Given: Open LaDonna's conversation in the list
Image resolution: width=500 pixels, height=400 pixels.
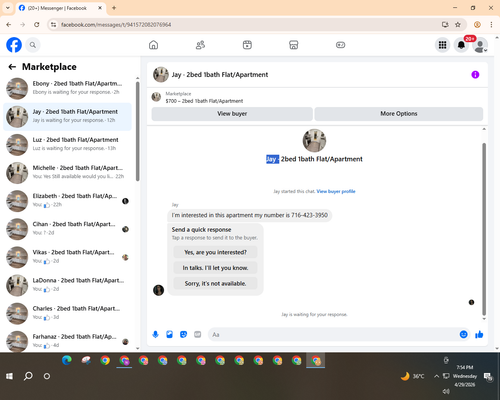Looking at the screenshot, I should pos(67,285).
